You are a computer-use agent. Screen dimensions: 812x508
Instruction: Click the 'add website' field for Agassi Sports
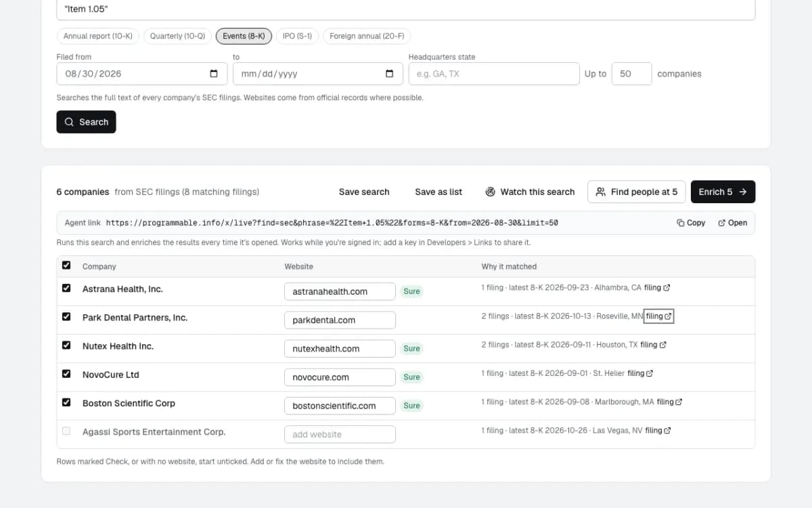pos(340,434)
